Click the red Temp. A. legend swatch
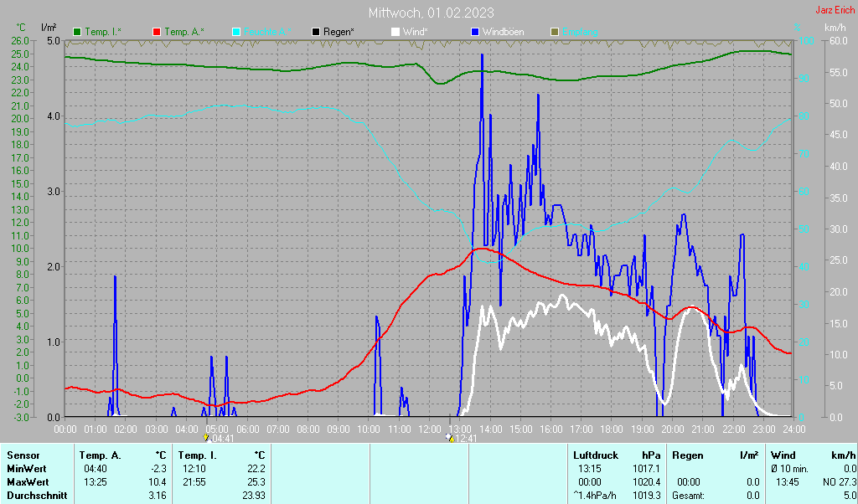Image resolution: width=858 pixels, height=504 pixels. click(157, 32)
